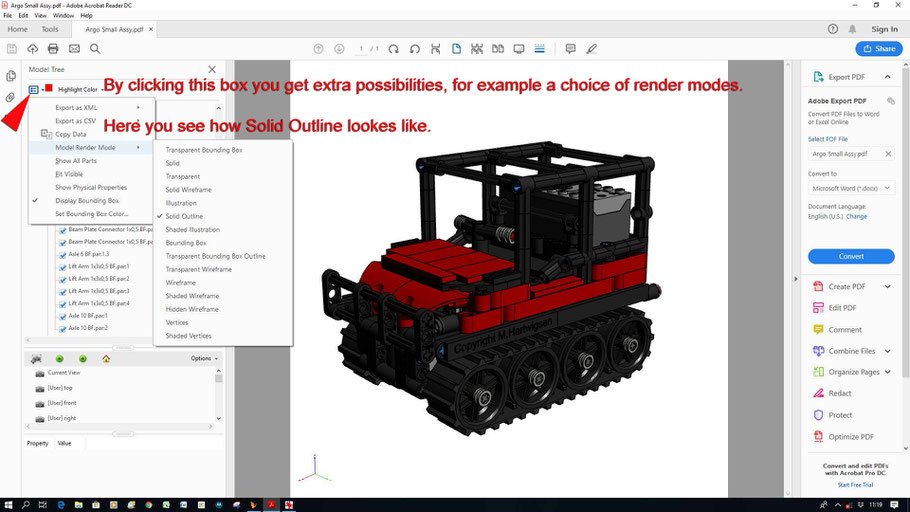Select the highlight pen tool icon
Image resolution: width=910 pixels, height=512 pixels.
pos(591,49)
